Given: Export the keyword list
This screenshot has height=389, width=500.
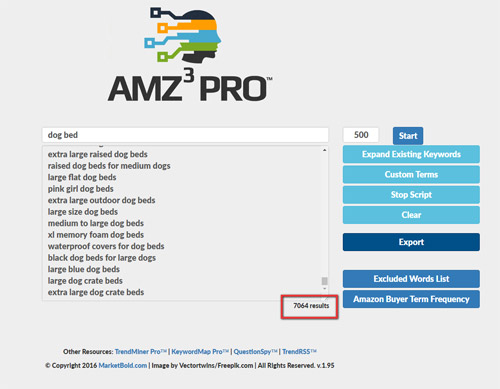Looking at the screenshot, I should pyautogui.click(x=411, y=242).
